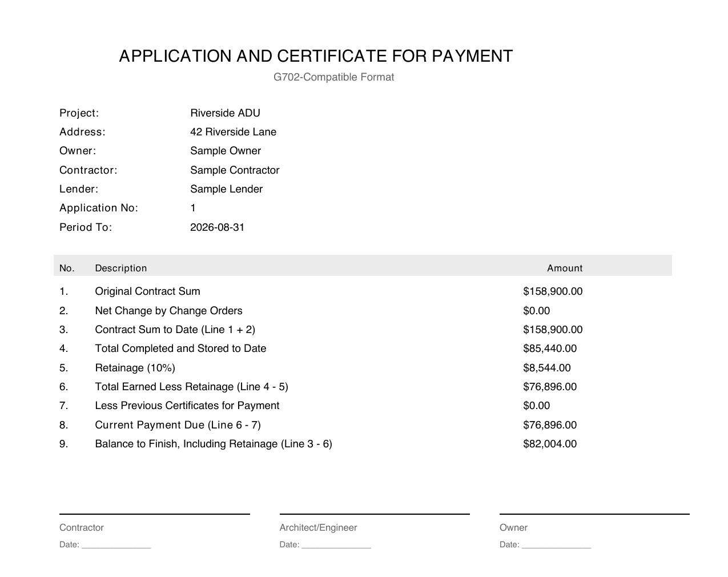Click line number '9.' in the table
The height and width of the screenshot is (577, 728).
(x=63, y=444)
